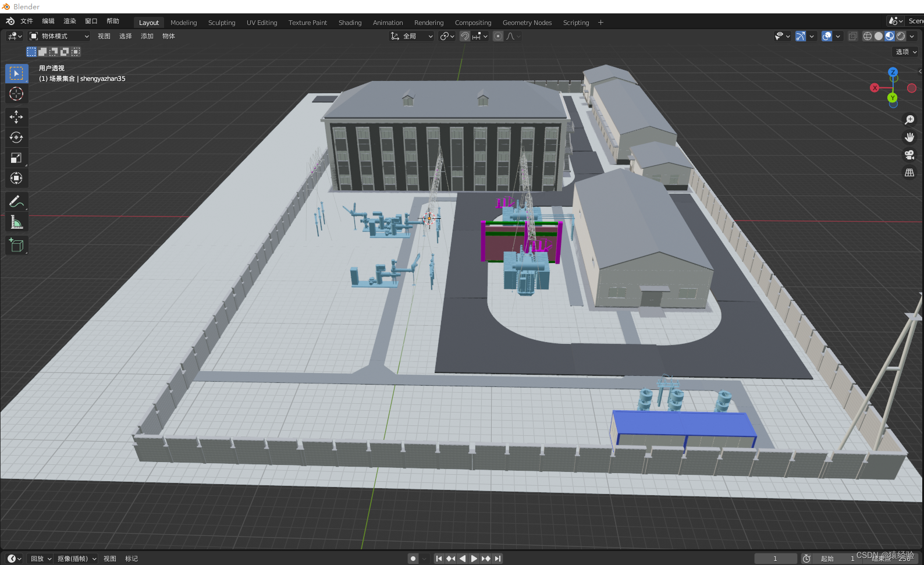Screen dimensions: 924x565
Task: Open selectability and visibility dropdown
Action: (783, 36)
